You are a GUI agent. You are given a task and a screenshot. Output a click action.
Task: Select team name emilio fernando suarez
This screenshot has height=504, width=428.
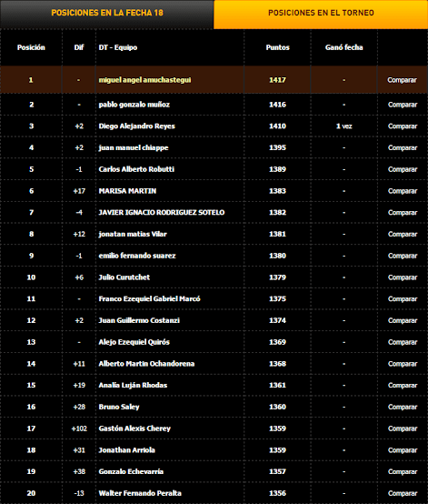[x=137, y=256]
